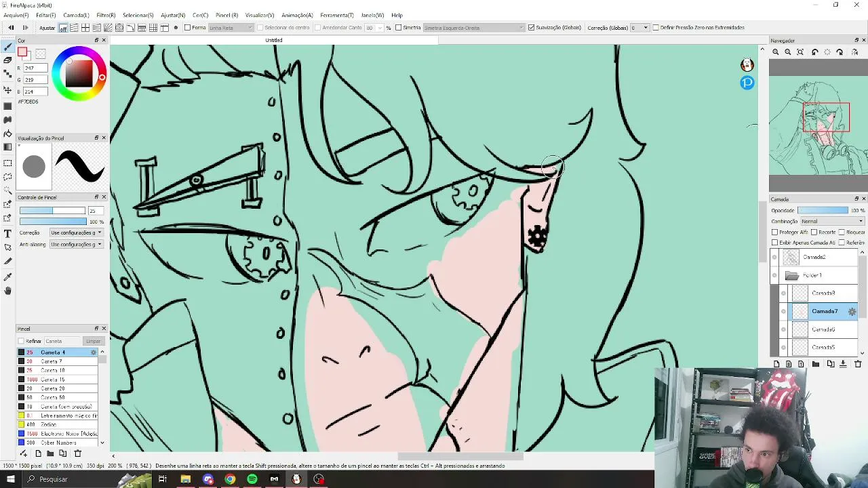Delete brush using Pincel panel trash icon

[x=77, y=453]
